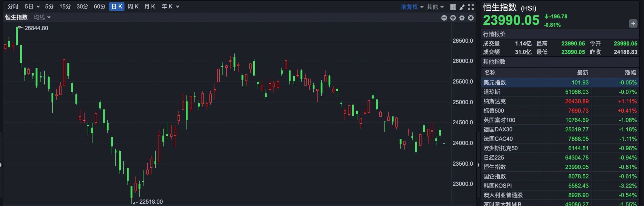Select the 标普500 row
The height and width of the screenshot is (206, 644).
560,111
